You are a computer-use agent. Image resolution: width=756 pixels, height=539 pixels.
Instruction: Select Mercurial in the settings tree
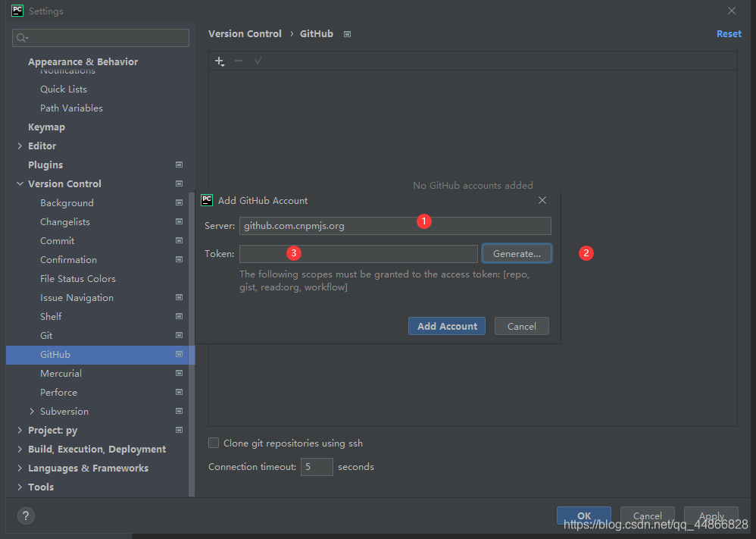coord(61,373)
